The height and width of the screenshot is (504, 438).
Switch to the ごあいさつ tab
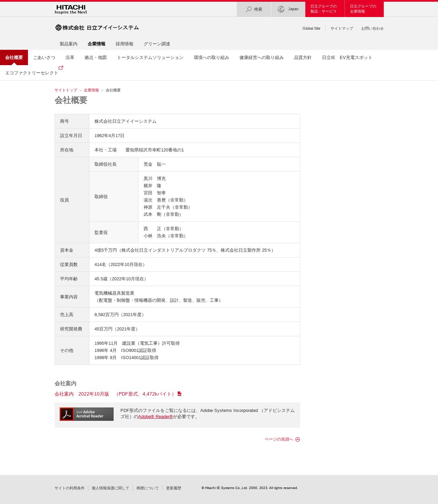click(x=44, y=57)
